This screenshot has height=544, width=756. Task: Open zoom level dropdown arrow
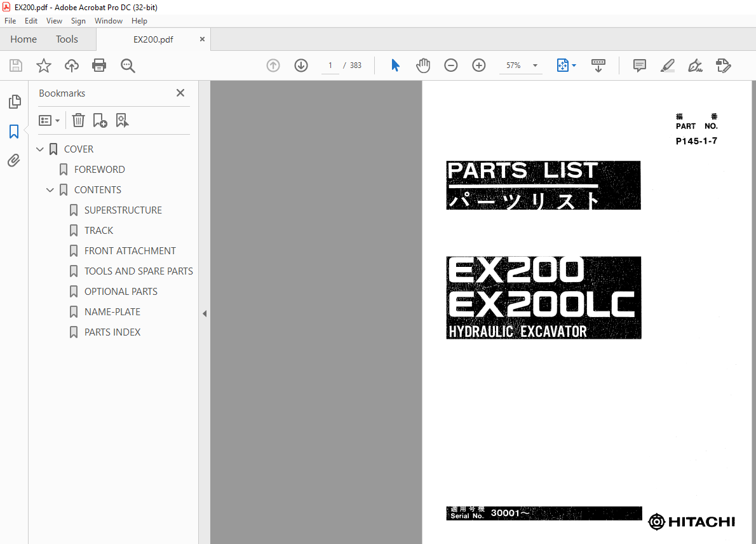coord(535,65)
